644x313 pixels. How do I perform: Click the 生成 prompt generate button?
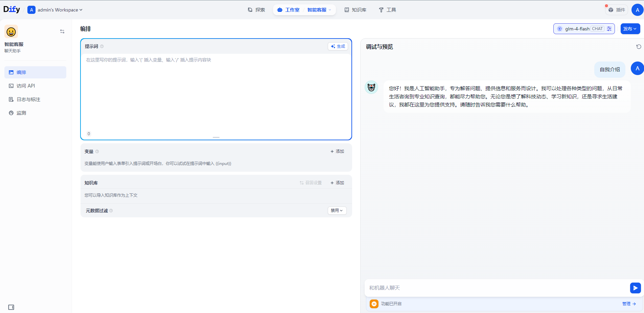tap(338, 46)
